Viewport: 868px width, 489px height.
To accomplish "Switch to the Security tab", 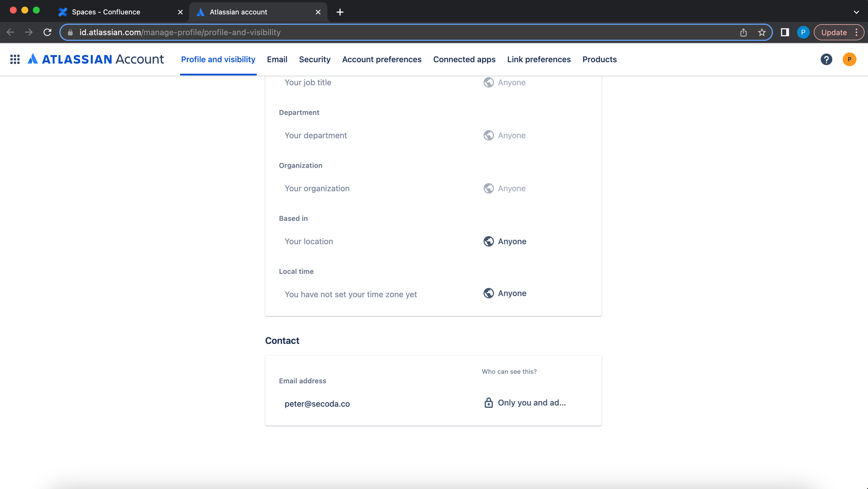I will [x=315, y=59].
